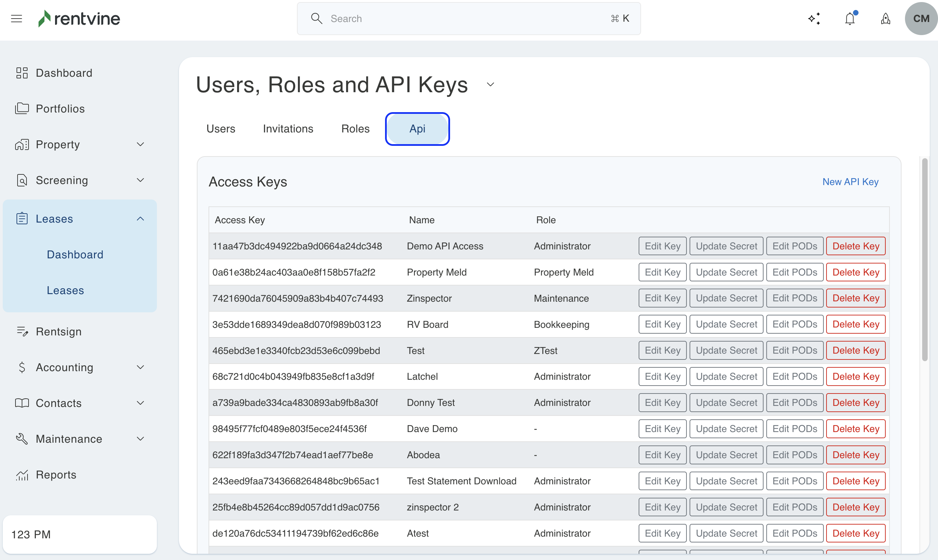
Task: Click the CM user avatar
Action: pyautogui.click(x=921, y=19)
